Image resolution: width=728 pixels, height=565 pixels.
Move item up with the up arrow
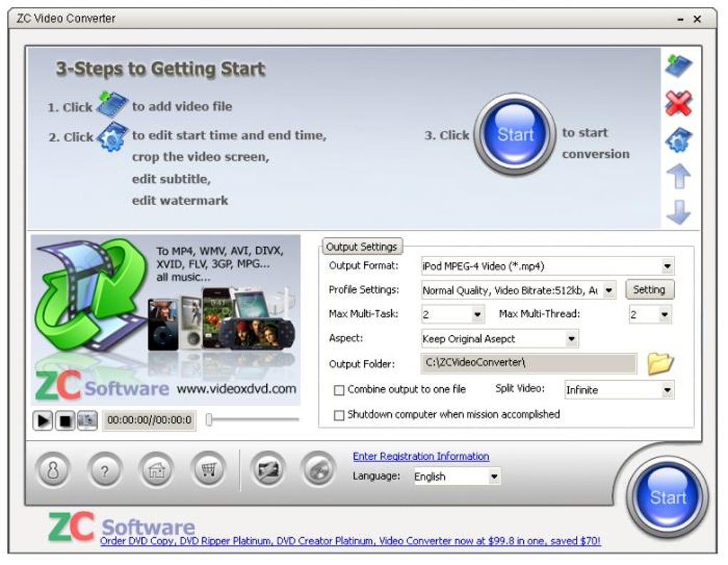point(678,176)
